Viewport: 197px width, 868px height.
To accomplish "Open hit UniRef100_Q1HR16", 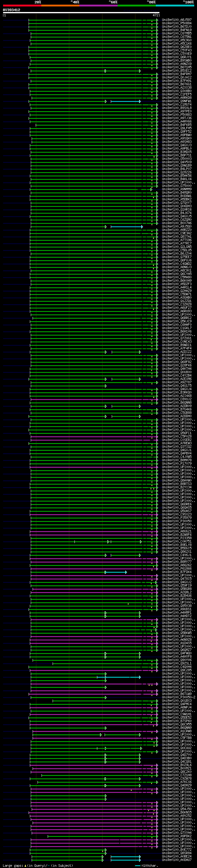I will 176,210.
